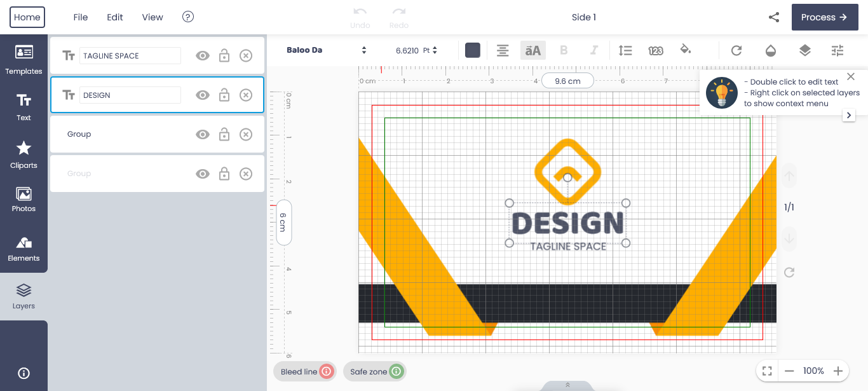Viewport: 868px width, 391px height.
Task: Open the View menu
Action: [153, 17]
